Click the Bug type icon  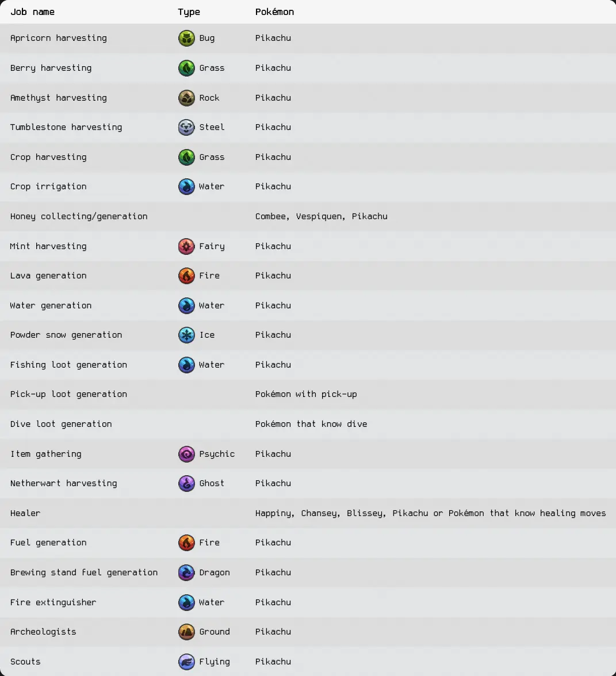(x=186, y=39)
